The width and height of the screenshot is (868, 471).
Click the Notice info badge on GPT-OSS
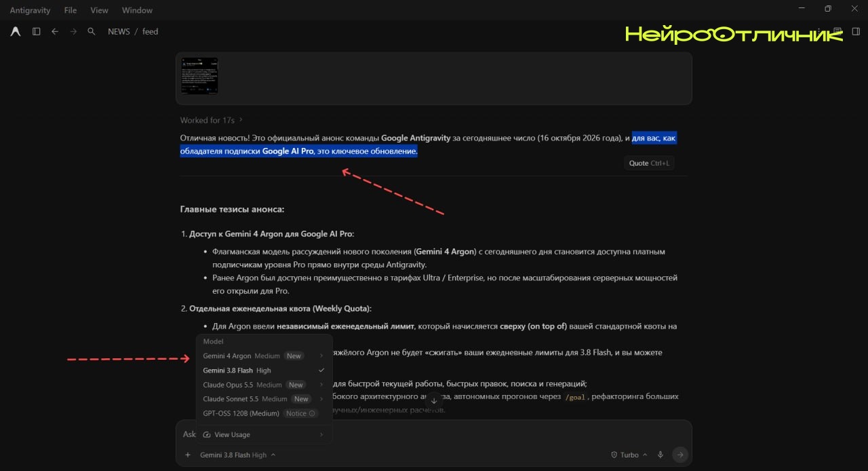pos(301,413)
